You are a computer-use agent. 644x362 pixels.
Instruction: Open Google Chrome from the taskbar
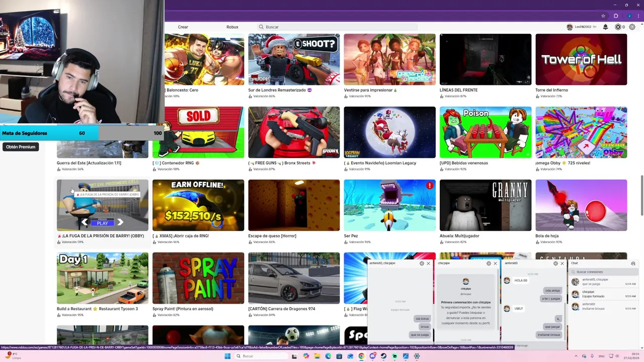coord(361,356)
